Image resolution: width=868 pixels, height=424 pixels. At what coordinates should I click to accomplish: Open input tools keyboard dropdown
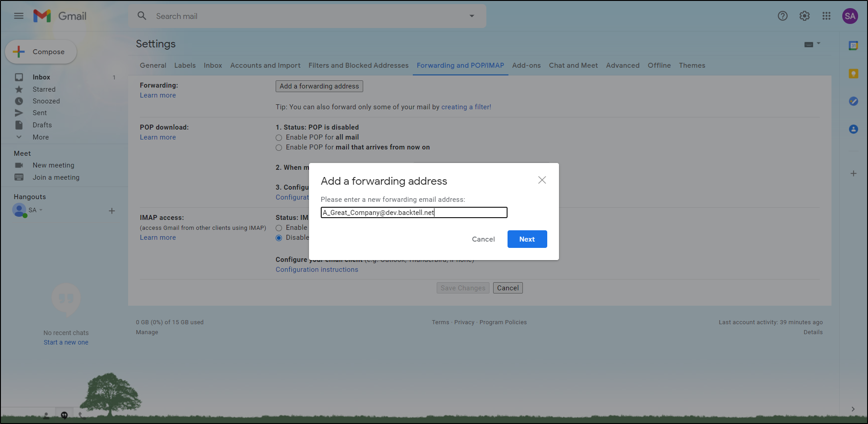tap(813, 44)
